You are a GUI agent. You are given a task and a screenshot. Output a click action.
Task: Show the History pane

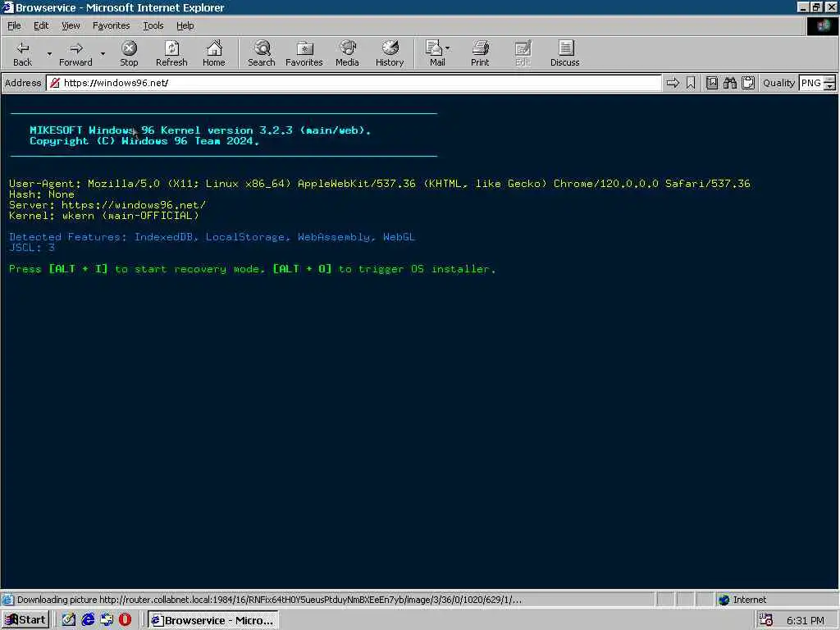coord(390,53)
